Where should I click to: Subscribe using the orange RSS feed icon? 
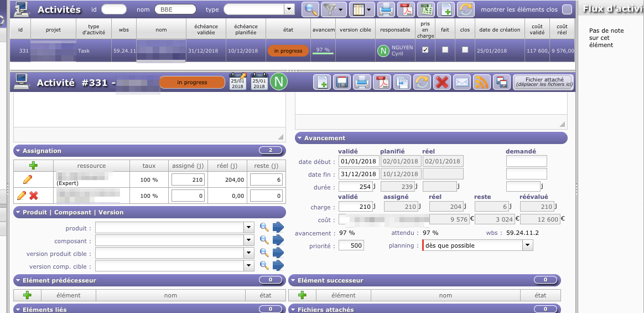click(x=482, y=83)
